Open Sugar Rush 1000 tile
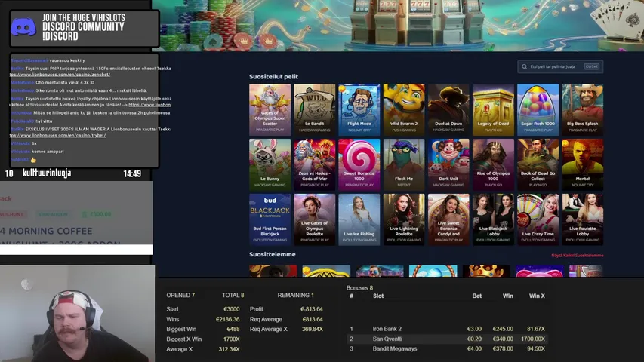Image resolution: width=644 pixels, height=362 pixels. [x=538, y=109]
